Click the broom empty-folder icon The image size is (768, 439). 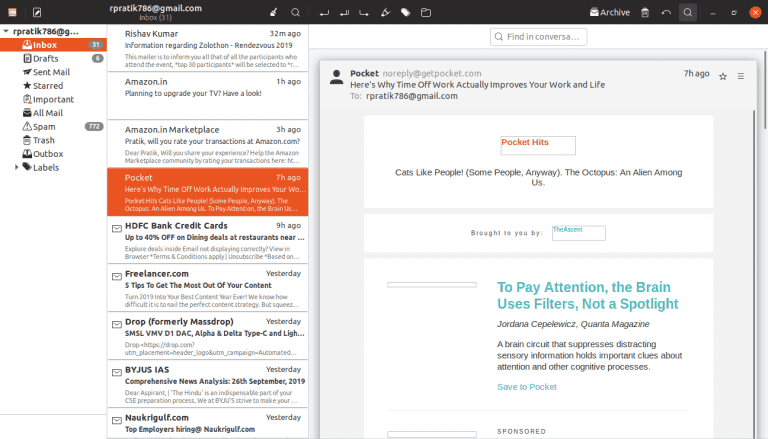pyautogui.click(x=274, y=12)
